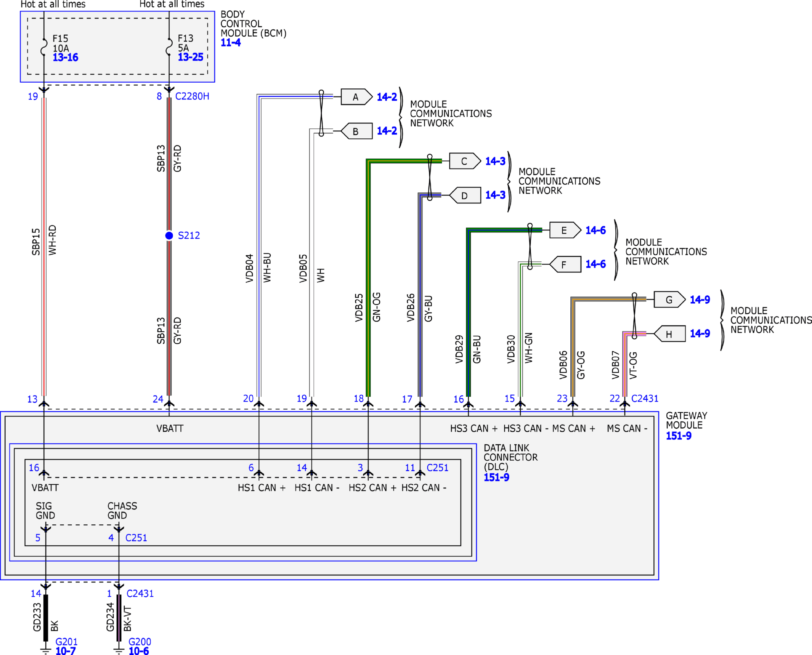Open the 14-2 link beside connector B

387,131
